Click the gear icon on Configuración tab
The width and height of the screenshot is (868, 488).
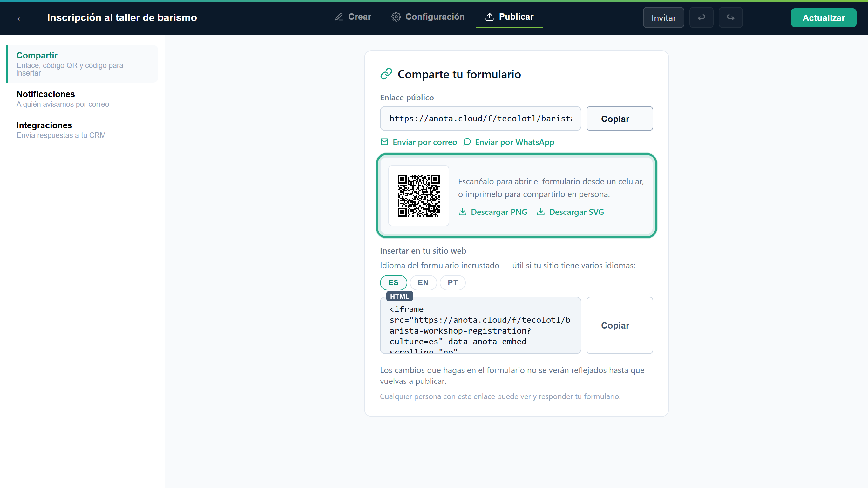tap(396, 17)
